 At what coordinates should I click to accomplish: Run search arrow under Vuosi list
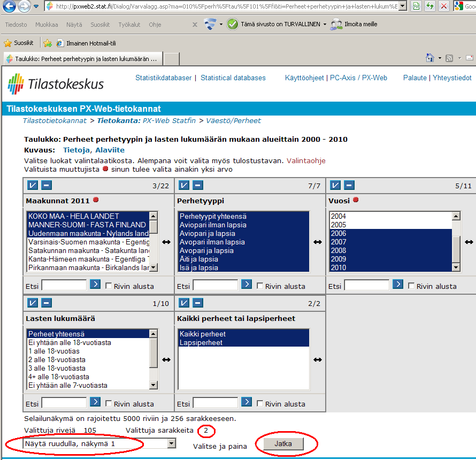point(398,285)
